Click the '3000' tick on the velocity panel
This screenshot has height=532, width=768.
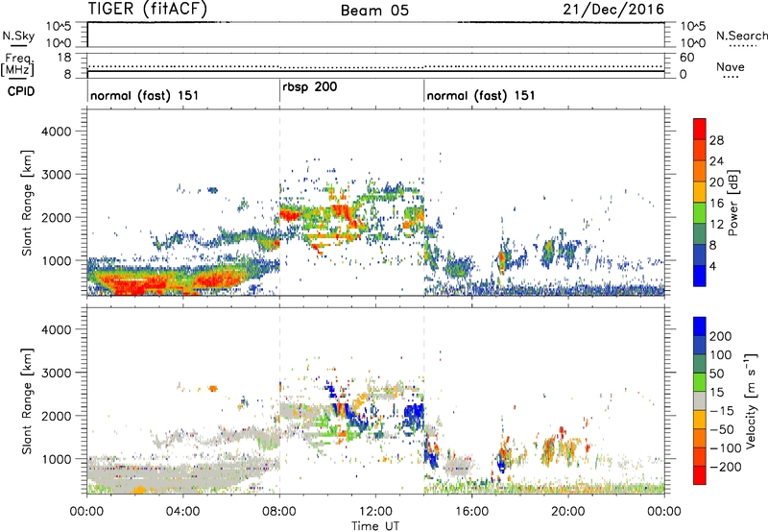[56, 373]
